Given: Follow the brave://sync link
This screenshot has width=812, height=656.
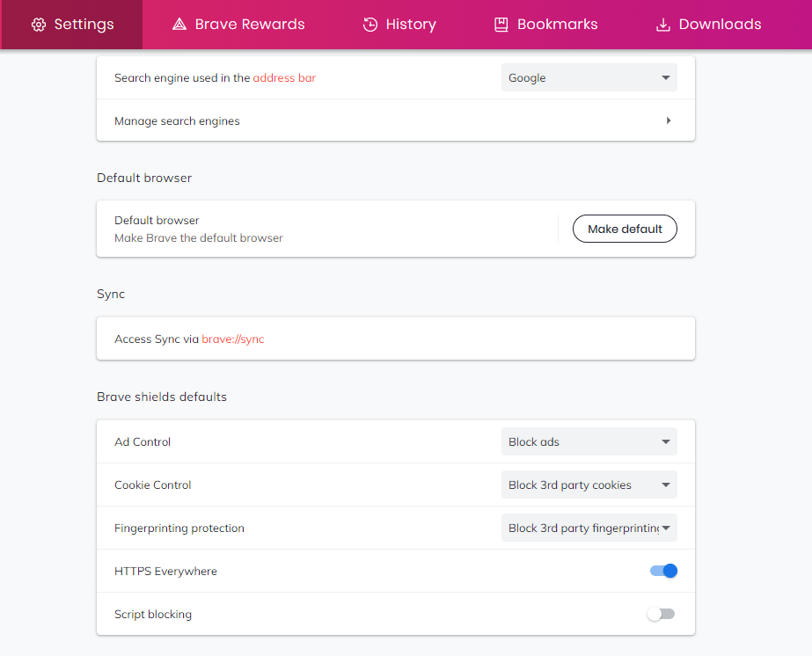Looking at the screenshot, I should (x=233, y=339).
